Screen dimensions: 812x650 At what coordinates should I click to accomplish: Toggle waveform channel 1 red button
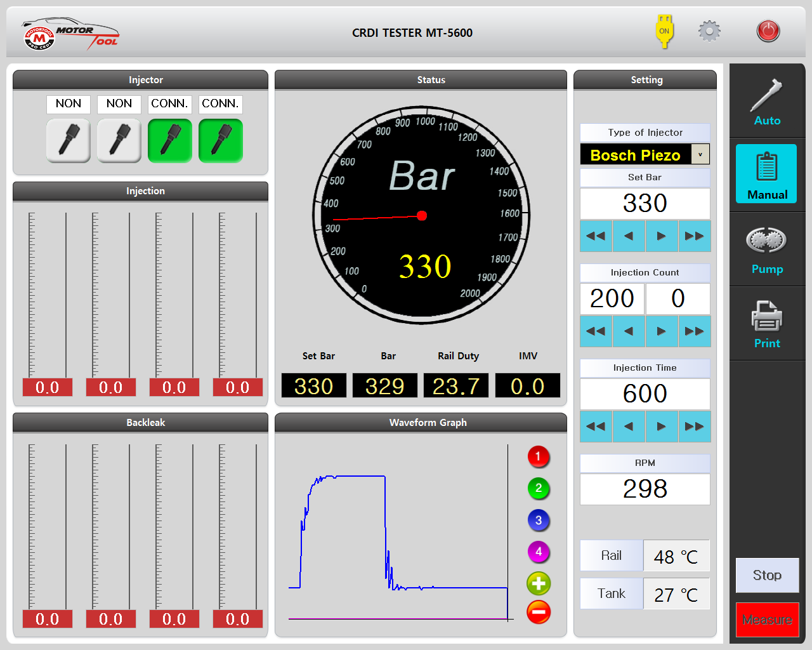click(x=538, y=456)
